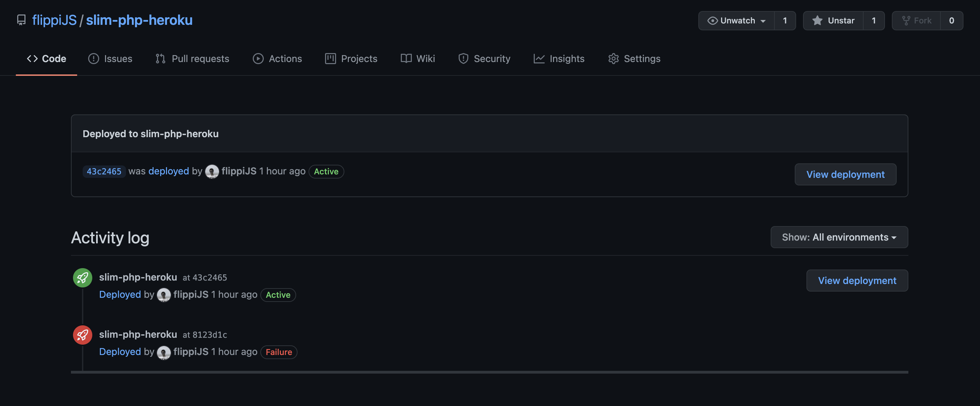This screenshot has width=980, height=406.
Task: Expand Show: All environments filter
Action: [839, 237]
